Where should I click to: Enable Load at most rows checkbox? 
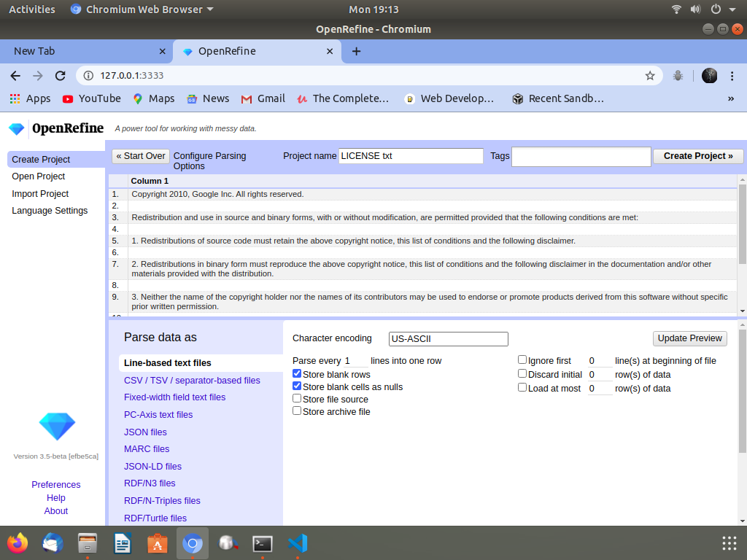click(522, 387)
